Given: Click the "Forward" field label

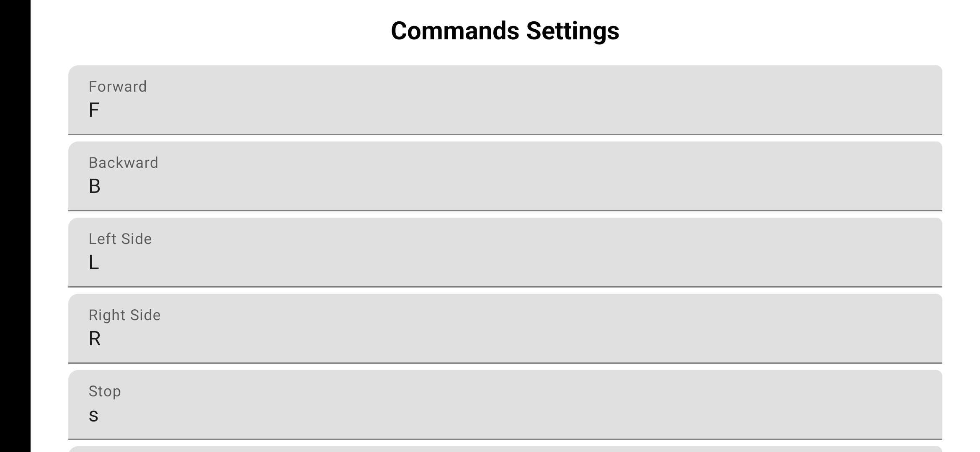Looking at the screenshot, I should click(118, 87).
